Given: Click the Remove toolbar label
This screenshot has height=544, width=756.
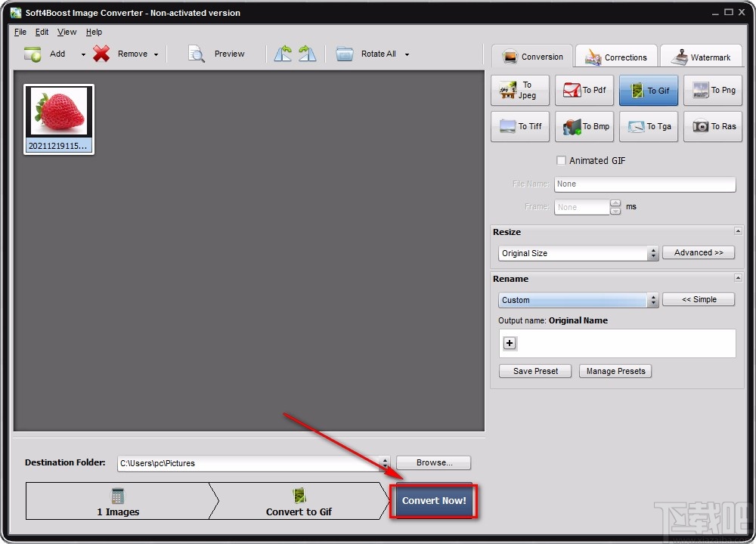Looking at the screenshot, I should [132, 54].
